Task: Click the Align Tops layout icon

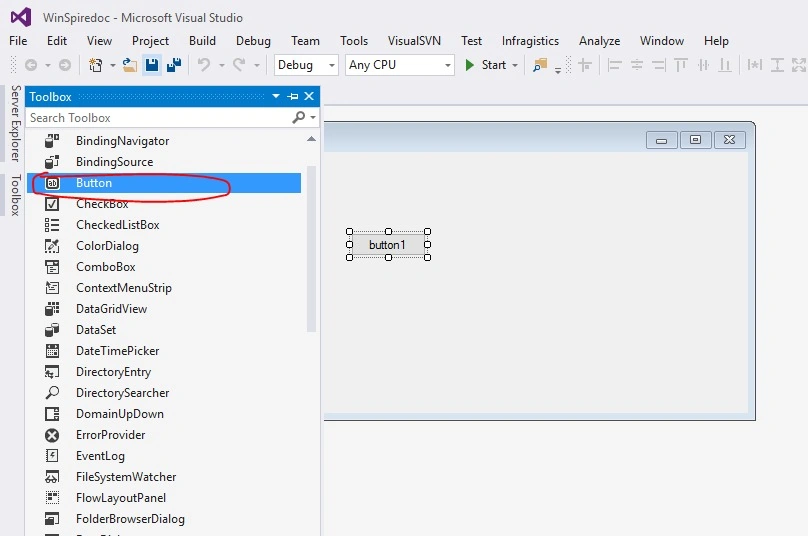Action: [x=681, y=65]
